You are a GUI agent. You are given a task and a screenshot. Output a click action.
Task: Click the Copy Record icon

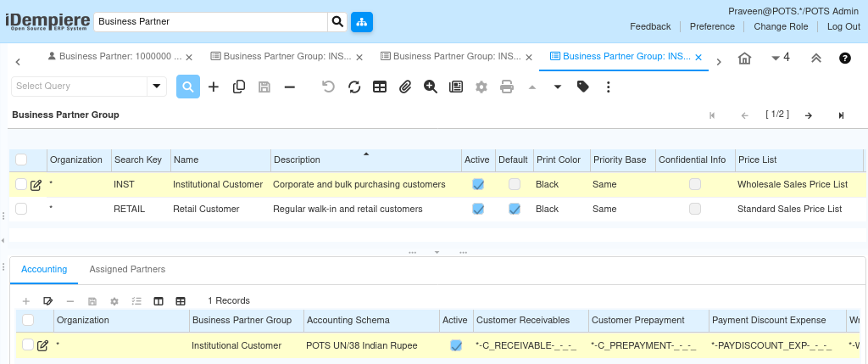[239, 87]
